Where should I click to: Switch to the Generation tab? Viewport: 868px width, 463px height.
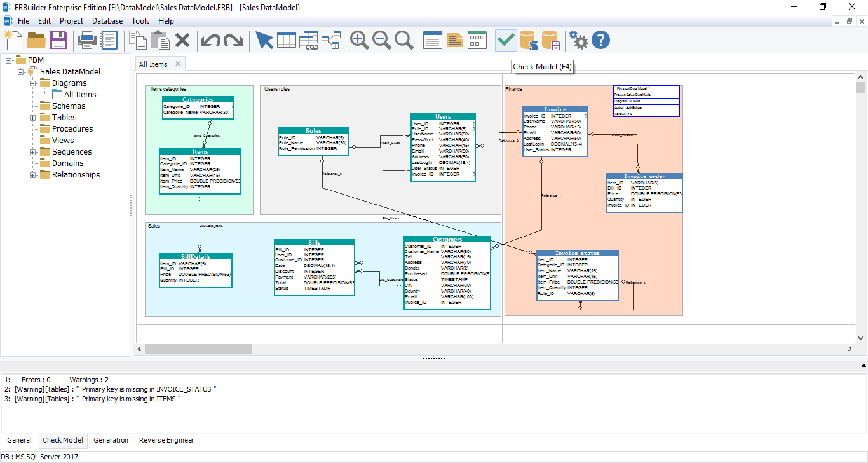(x=111, y=440)
